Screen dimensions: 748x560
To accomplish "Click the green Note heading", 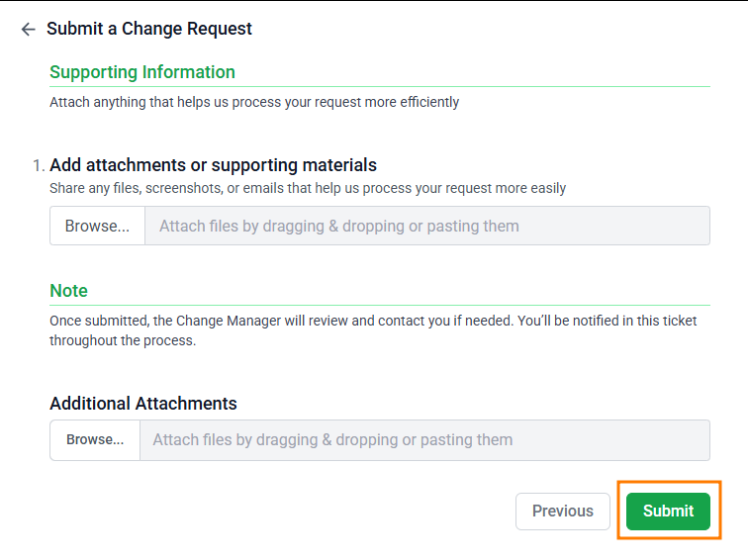I will point(68,291).
